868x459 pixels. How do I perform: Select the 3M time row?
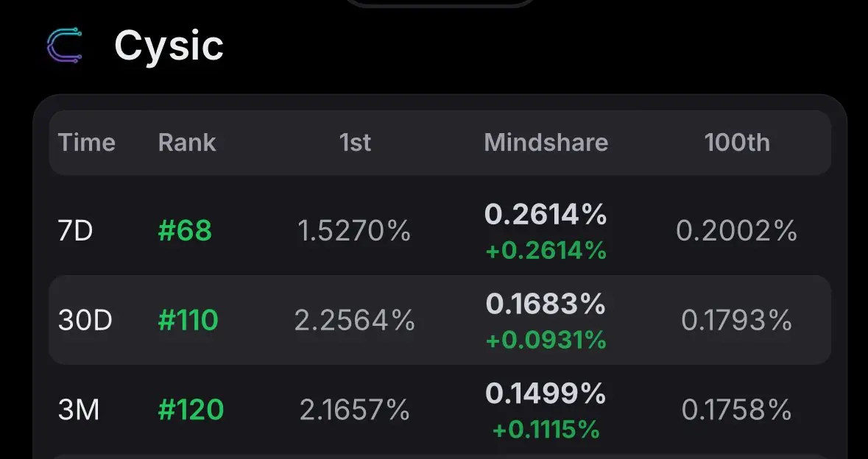tap(440, 410)
